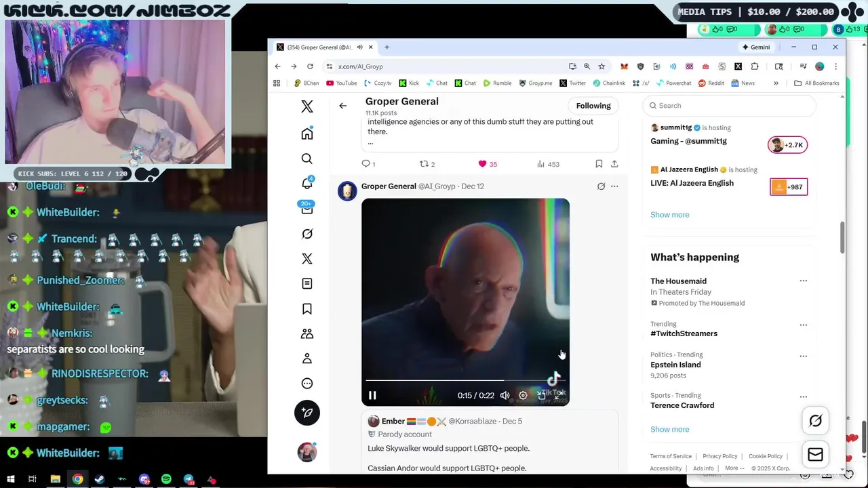Open a new browser tab
Screen dimensions: 868x488
tap(387, 47)
